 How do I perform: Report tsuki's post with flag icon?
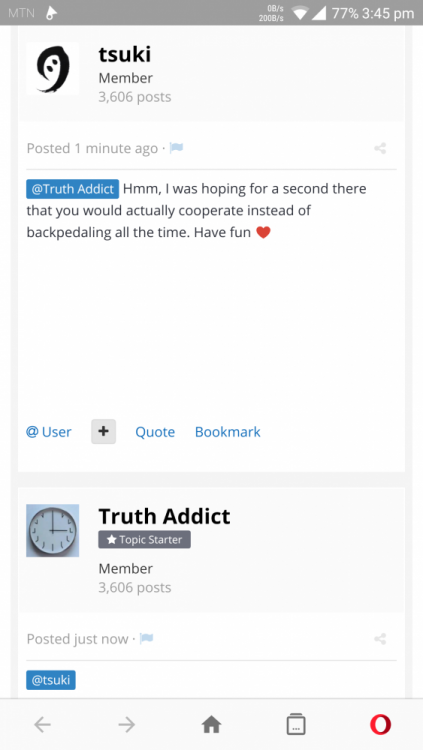pos(176,148)
